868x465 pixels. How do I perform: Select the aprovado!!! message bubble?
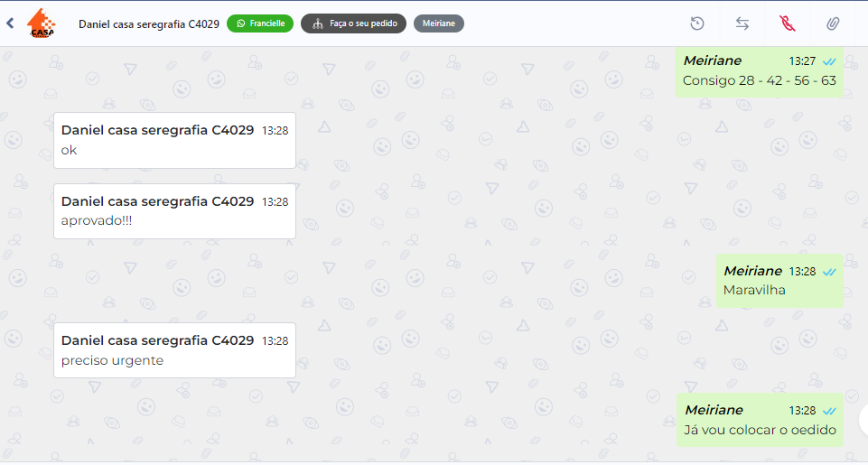(x=174, y=211)
